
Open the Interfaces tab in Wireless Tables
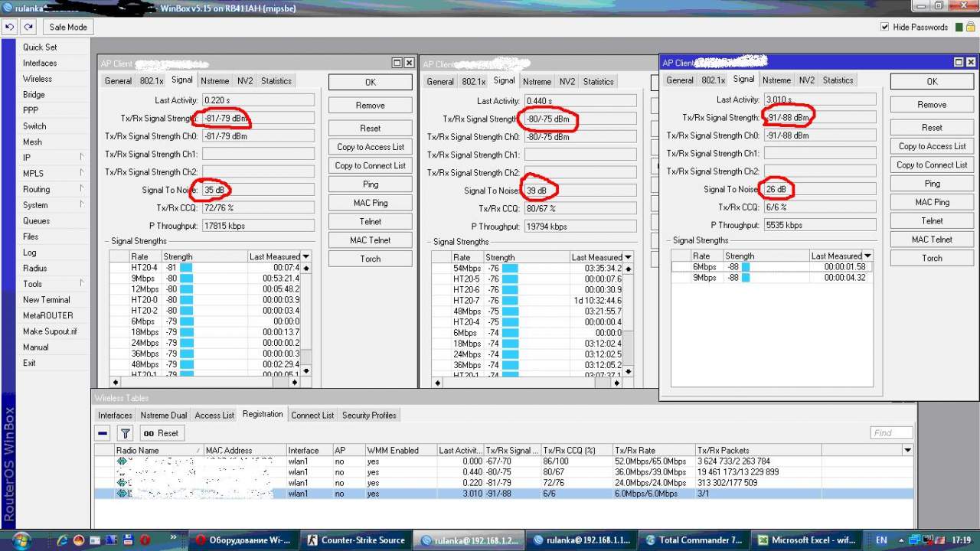tap(116, 415)
